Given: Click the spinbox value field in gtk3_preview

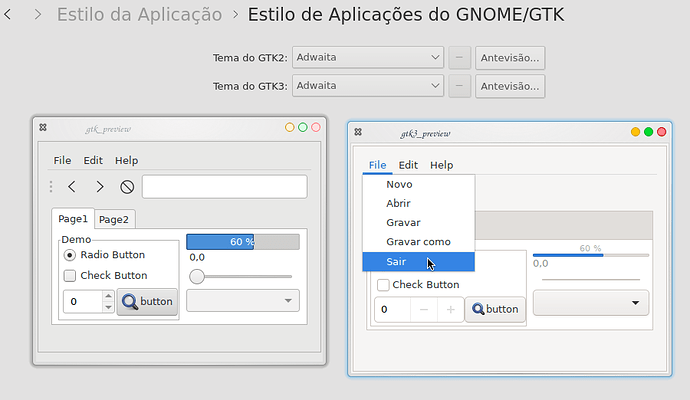Looking at the screenshot, I should (x=393, y=310).
